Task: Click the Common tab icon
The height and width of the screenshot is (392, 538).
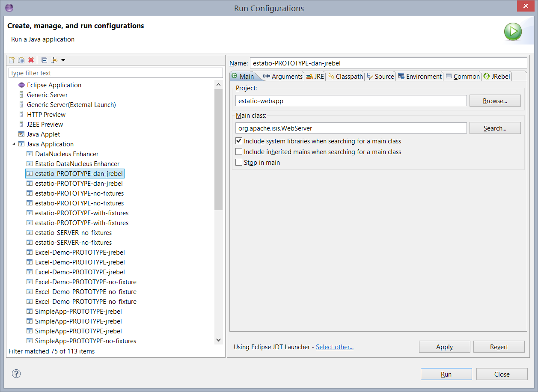Action: (449, 76)
